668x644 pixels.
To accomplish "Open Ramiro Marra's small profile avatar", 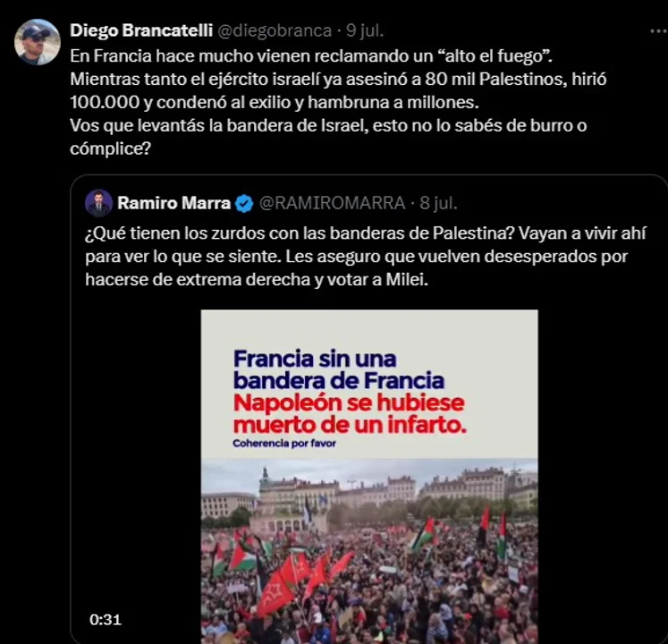I will [99, 203].
